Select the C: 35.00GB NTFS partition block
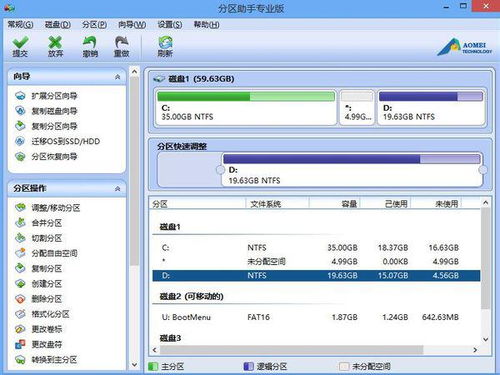 (246, 107)
